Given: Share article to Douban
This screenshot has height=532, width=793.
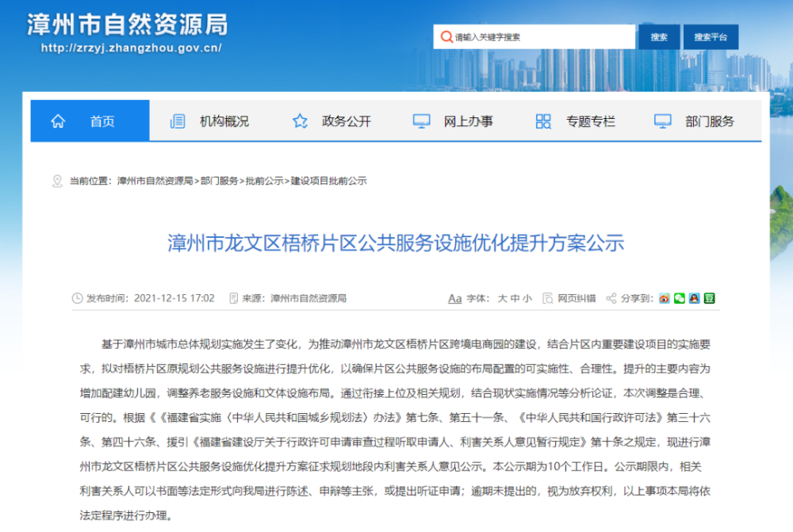Looking at the screenshot, I should (710, 298).
